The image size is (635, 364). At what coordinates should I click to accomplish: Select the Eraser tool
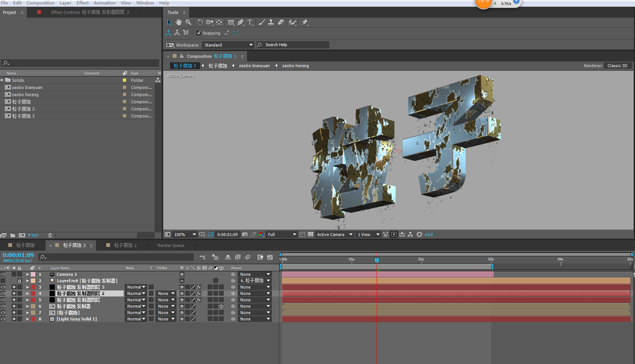click(280, 22)
